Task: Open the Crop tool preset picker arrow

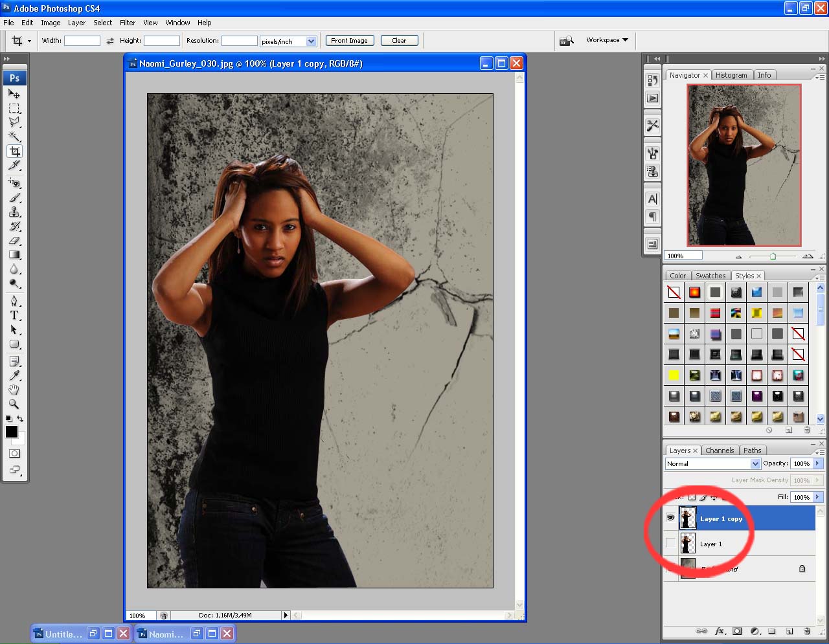Action: (x=29, y=41)
